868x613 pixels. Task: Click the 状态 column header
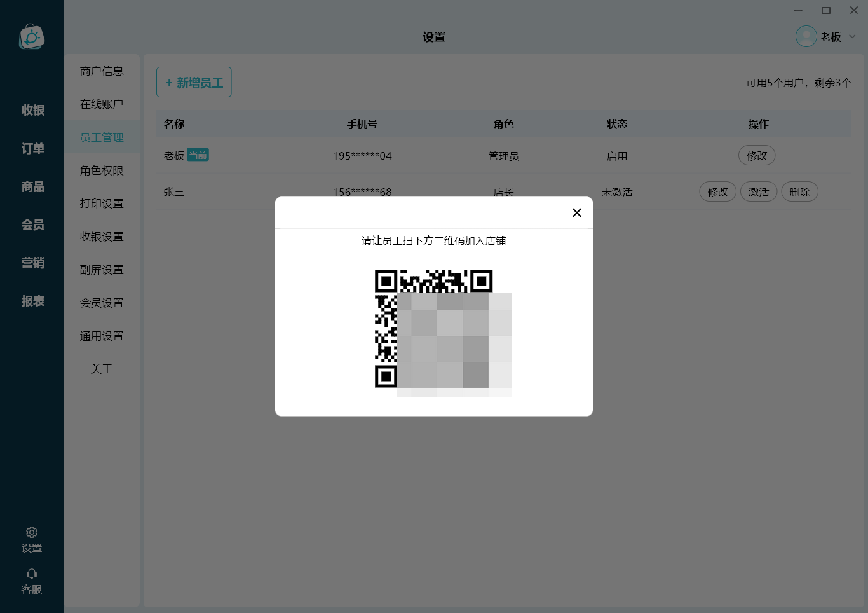[616, 124]
